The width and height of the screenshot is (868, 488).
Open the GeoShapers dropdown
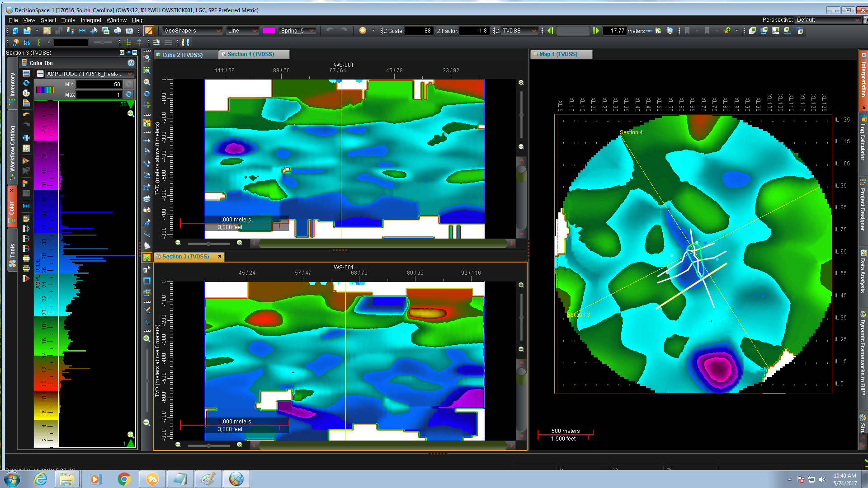pos(193,31)
